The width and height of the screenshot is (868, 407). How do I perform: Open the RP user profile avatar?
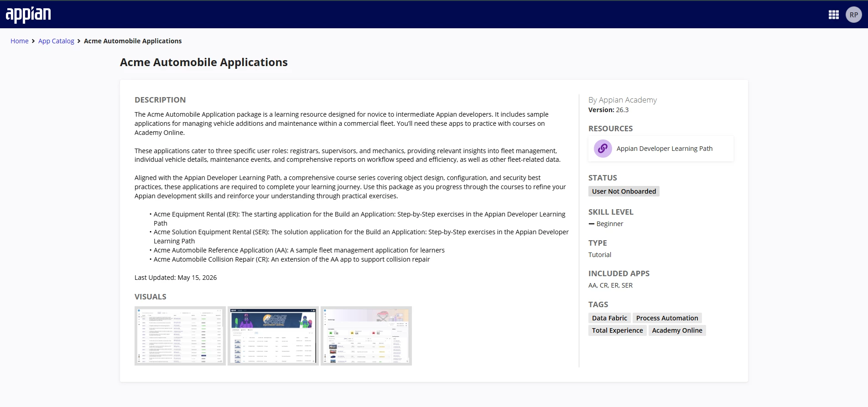pyautogui.click(x=854, y=15)
